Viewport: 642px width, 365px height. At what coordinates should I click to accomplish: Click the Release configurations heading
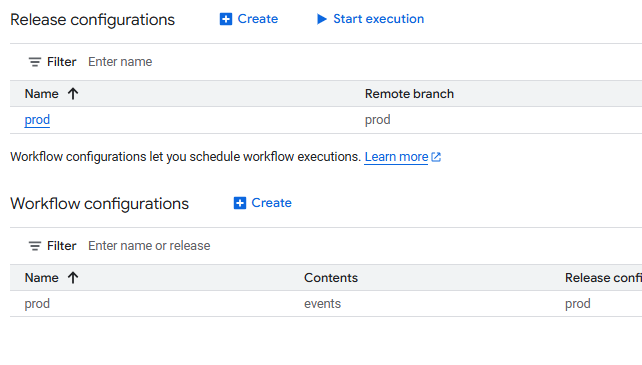tap(93, 20)
